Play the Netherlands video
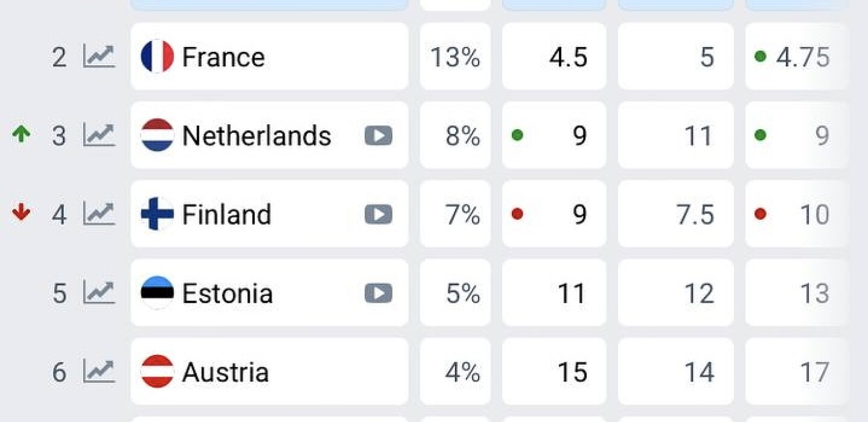868x422 pixels. click(x=379, y=136)
